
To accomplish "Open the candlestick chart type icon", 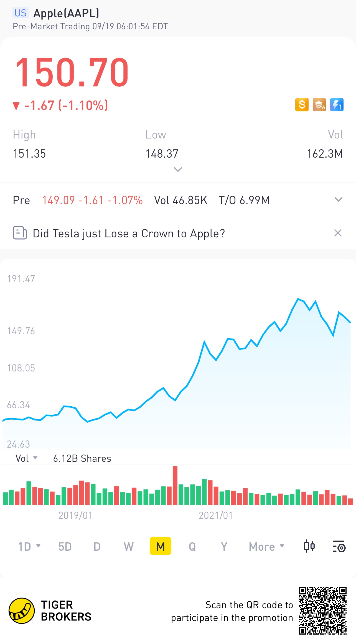I will 309,546.
